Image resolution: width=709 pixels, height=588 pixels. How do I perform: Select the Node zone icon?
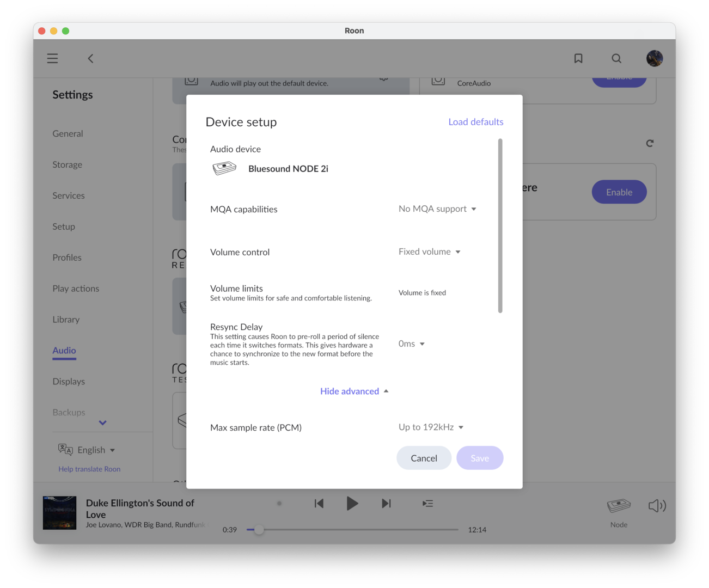pyautogui.click(x=619, y=506)
